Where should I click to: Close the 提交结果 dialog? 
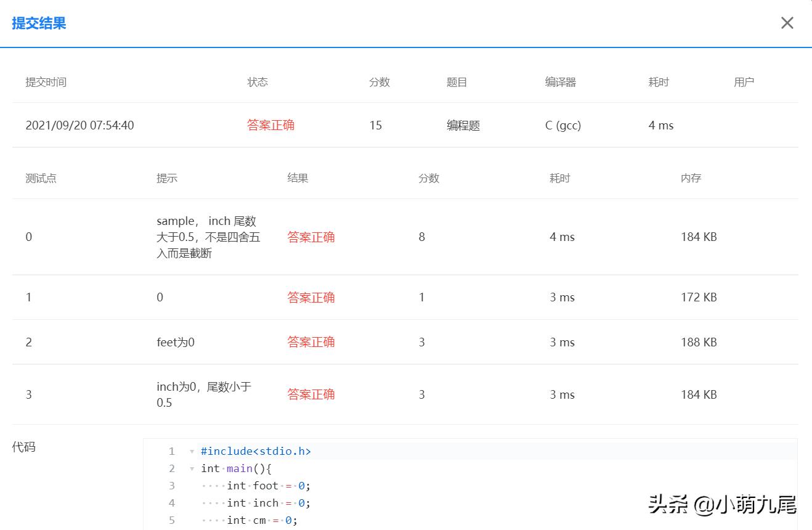[787, 23]
